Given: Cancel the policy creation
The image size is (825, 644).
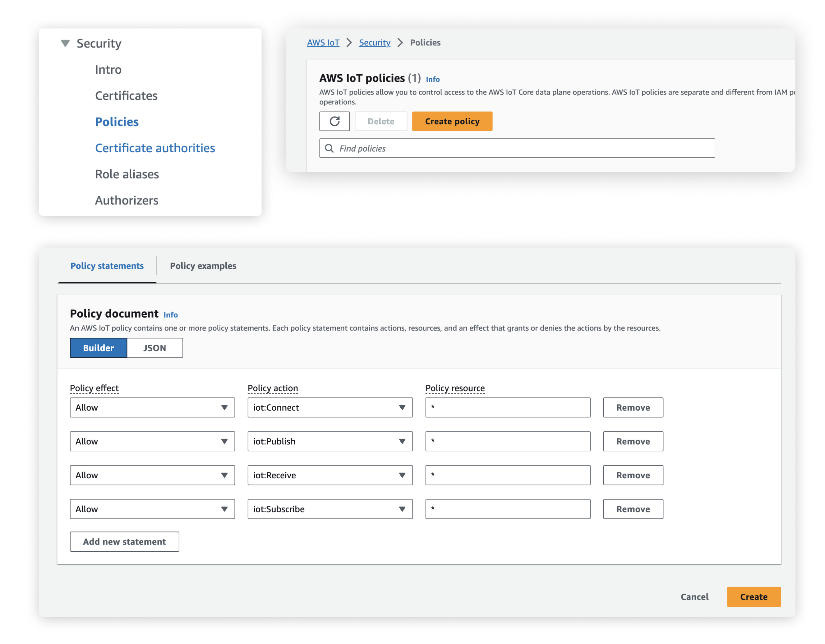Looking at the screenshot, I should click(694, 597).
